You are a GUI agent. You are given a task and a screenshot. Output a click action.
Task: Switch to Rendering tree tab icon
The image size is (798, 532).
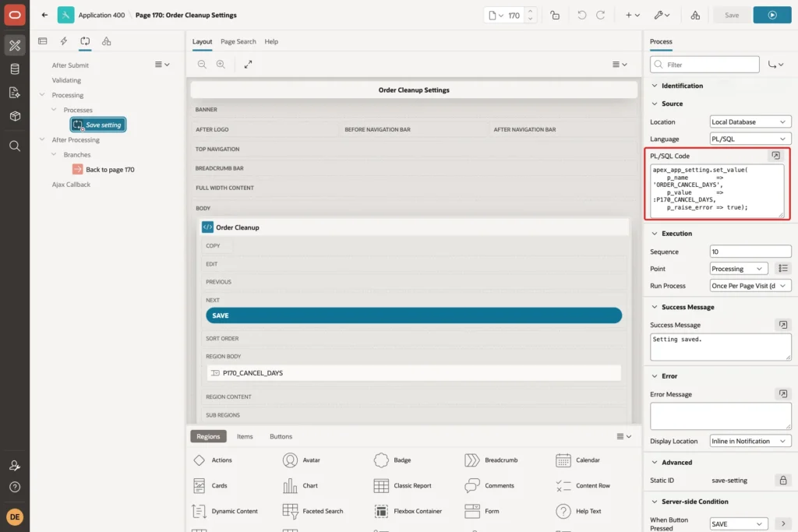tap(43, 41)
